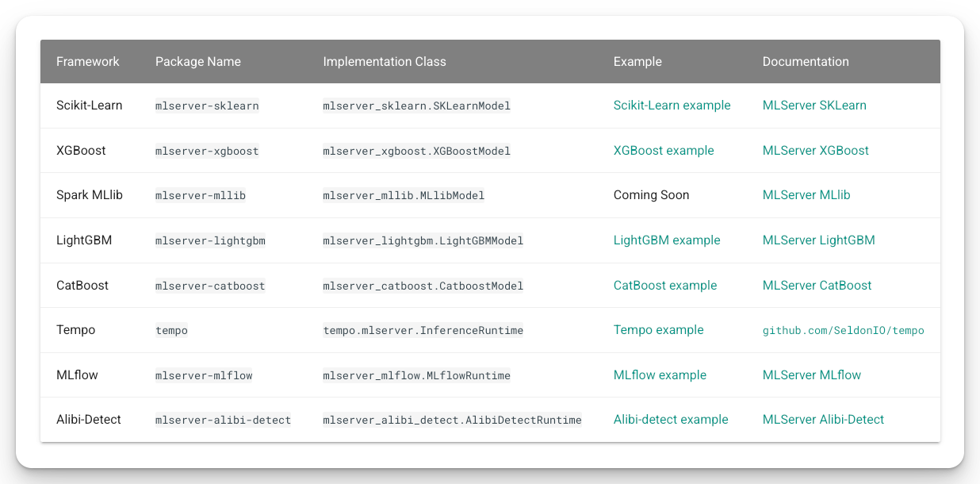Open the LightGBM example link
980x484 pixels.
point(667,240)
